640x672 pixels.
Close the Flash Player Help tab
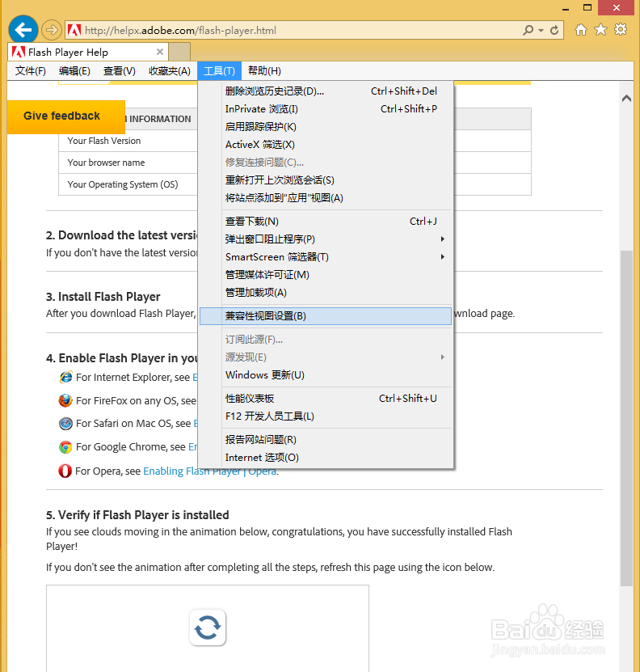[160, 52]
